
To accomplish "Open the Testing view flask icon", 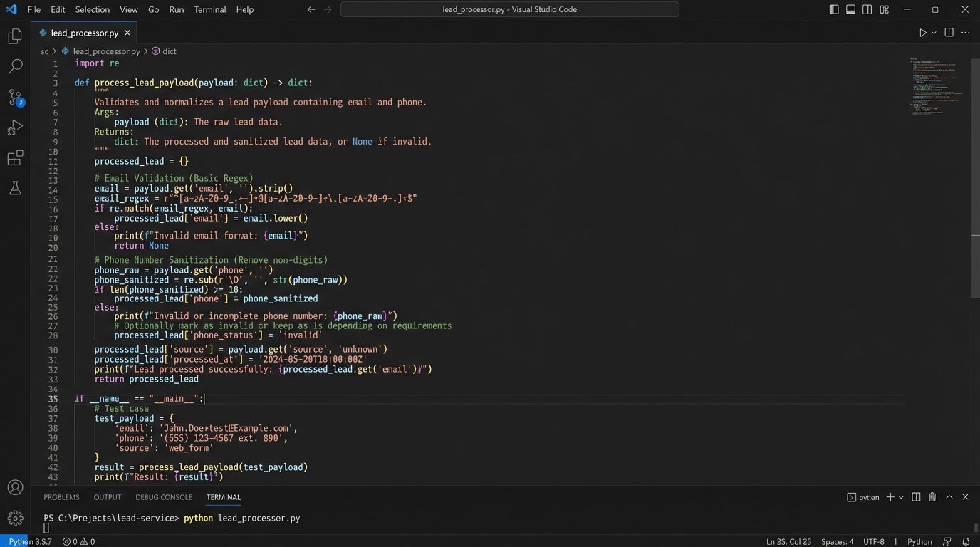I will [15, 188].
